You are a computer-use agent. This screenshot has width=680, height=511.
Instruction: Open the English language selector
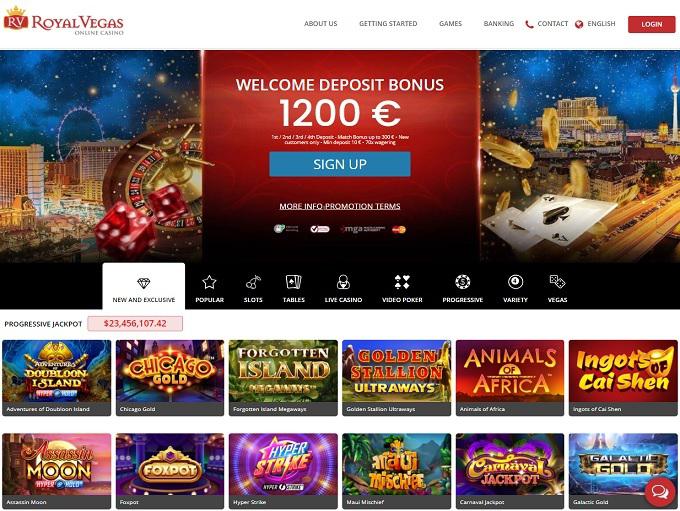(595, 24)
